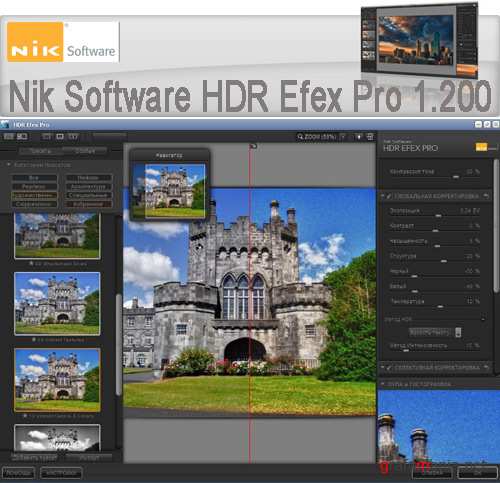Collapse the Global Adjustments section
Screen dimensions: 500x483
pyautogui.click(x=383, y=196)
